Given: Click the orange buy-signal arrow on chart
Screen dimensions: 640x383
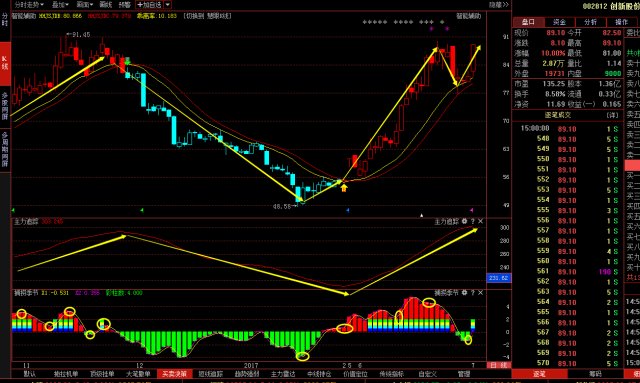Looking at the screenshot, I should click(x=344, y=188).
